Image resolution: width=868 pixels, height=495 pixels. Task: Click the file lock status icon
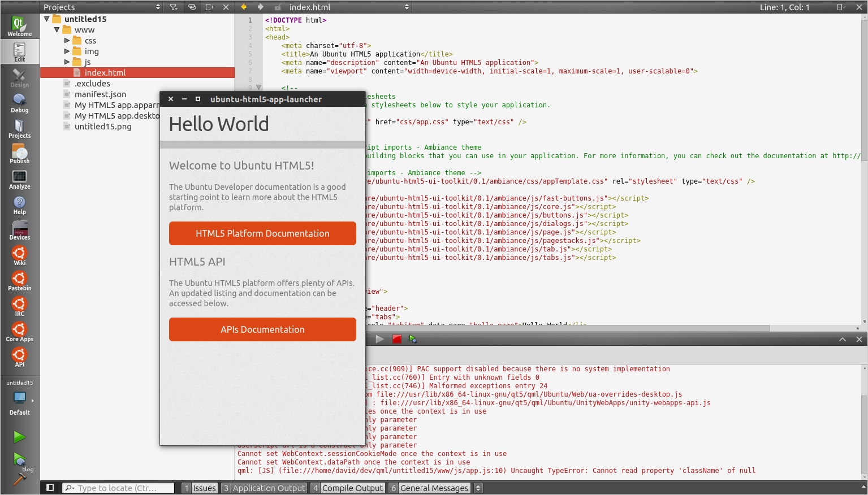pos(278,7)
